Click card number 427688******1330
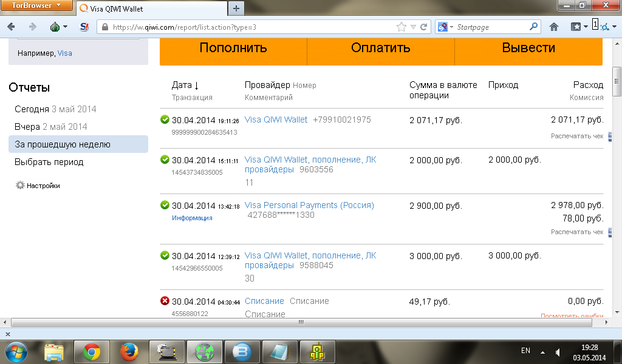622x364 pixels. tap(281, 215)
